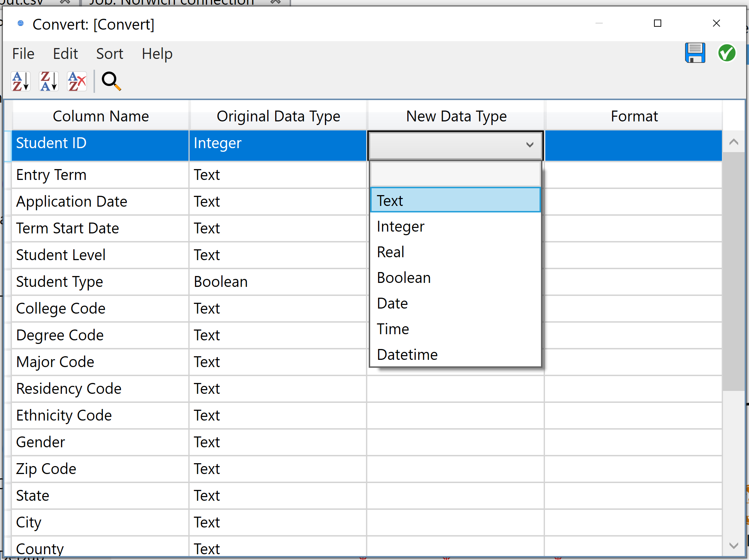
Task: Click the Column Name header
Action: point(101,116)
